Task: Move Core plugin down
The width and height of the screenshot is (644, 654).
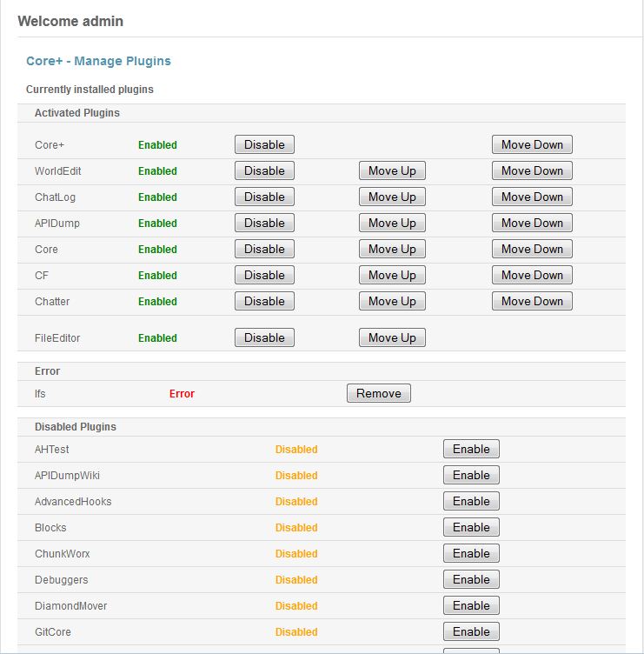Action: pyautogui.click(x=532, y=249)
